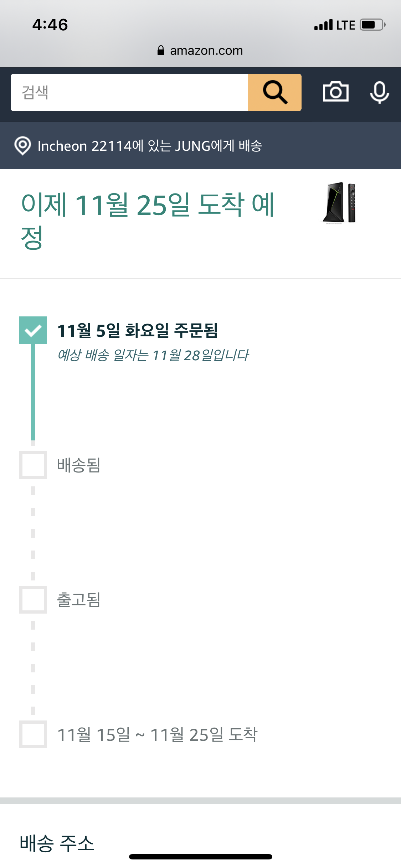Open the camera search icon

pyautogui.click(x=335, y=92)
